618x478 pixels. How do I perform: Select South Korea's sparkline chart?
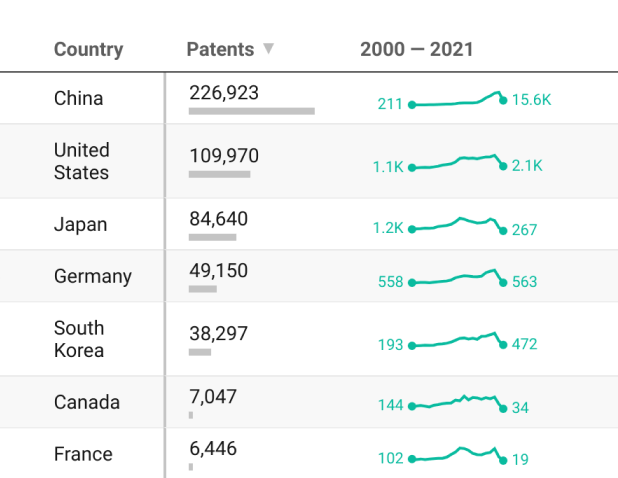(x=457, y=340)
